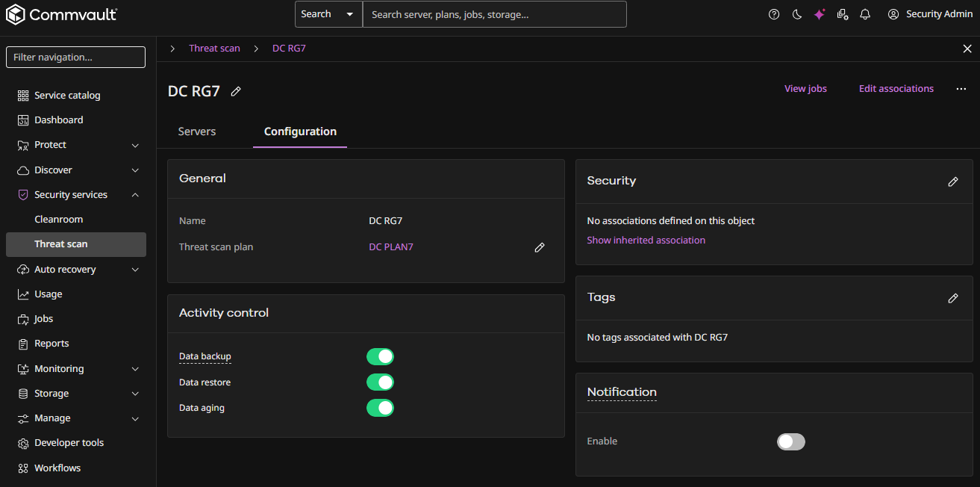Click the first breadcrumb chevron arrow
The image size is (980, 487).
(x=172, y=49)
